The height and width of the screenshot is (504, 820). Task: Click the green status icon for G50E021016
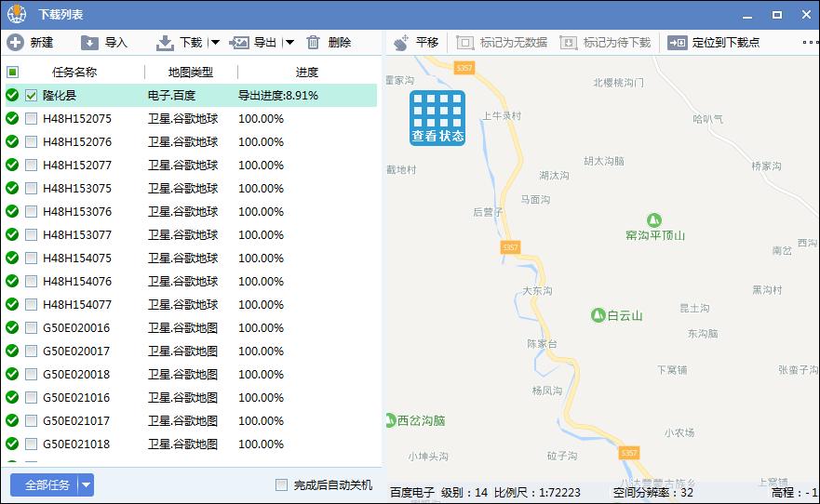coord(12,397)
